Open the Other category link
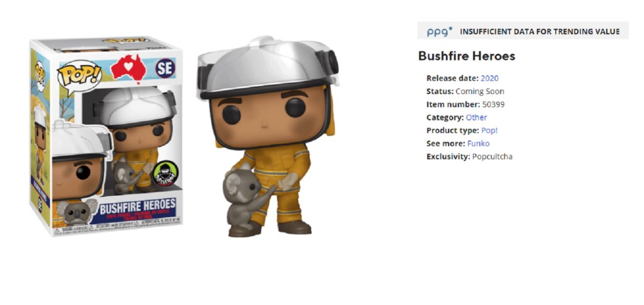The image size is (644, 305). pos(476,118)
